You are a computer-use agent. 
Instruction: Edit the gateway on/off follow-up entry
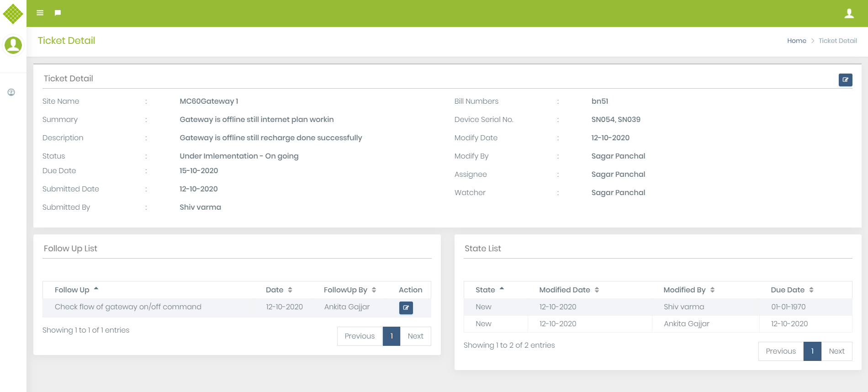[x=406, y=307]
